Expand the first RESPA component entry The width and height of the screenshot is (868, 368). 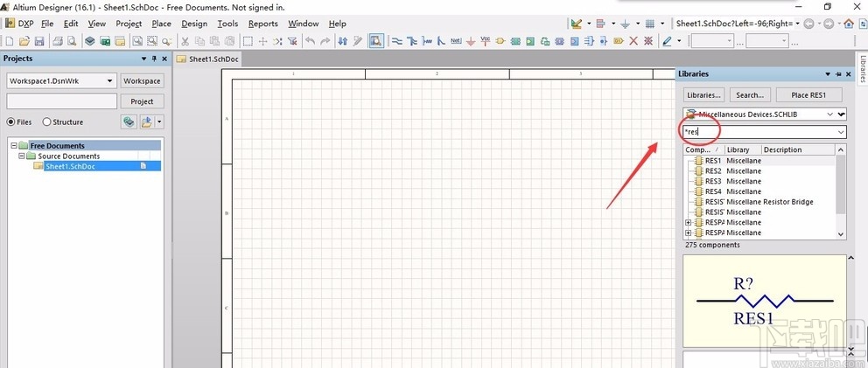688,222
